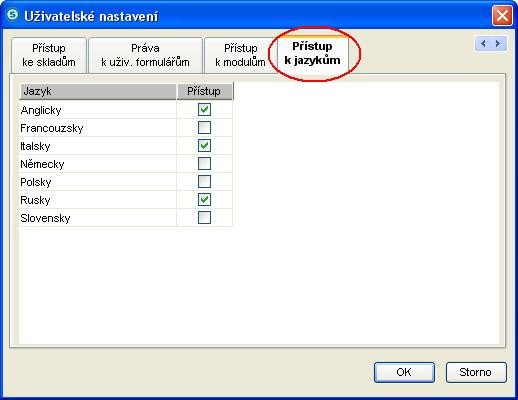The width and height of the screenshot is (518, 400).
Task: Disable access for Rusky language
Action: [204, 199]
